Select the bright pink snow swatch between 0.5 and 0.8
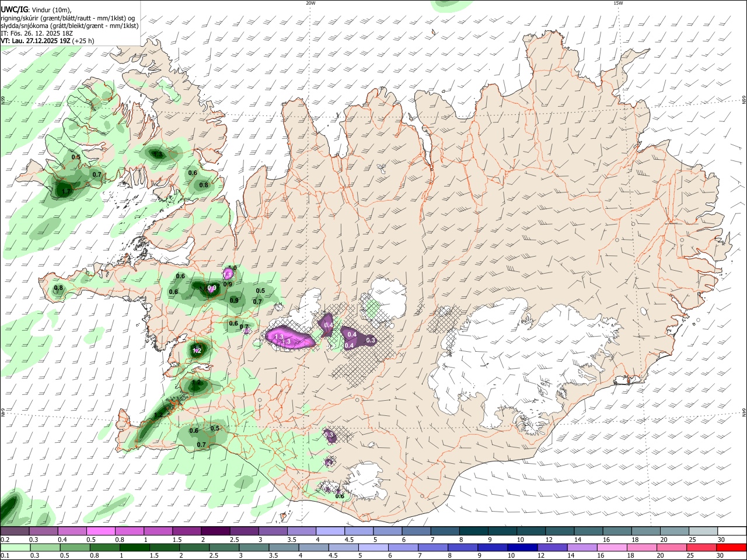The image size is (747, 560). pos(100,531)
